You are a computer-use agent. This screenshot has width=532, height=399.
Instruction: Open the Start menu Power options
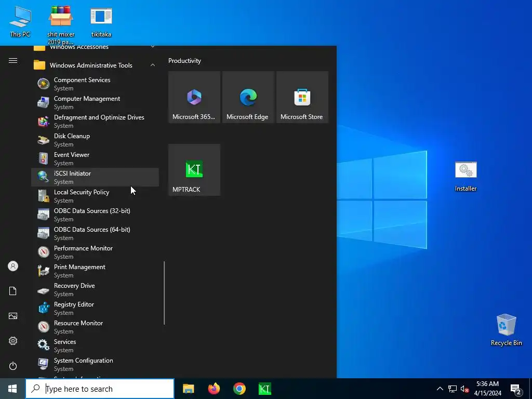click(x=13, y=366)
